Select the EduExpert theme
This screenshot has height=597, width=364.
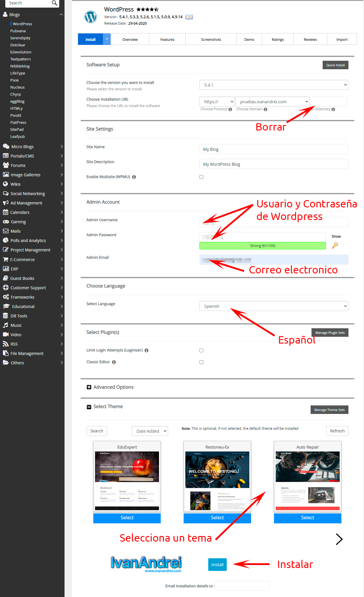tap(127, 518)
